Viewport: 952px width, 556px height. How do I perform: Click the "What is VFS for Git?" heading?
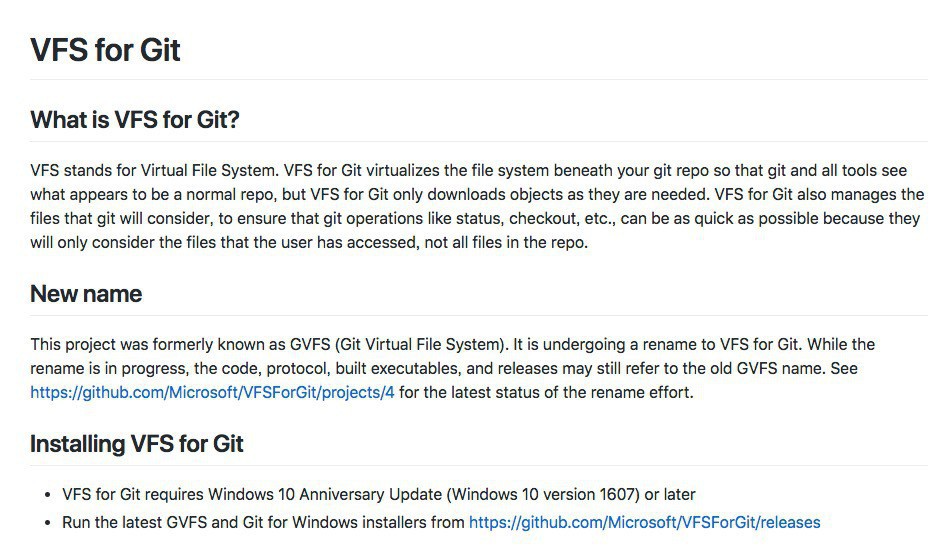pyautogui.click(x=135, y=120)
